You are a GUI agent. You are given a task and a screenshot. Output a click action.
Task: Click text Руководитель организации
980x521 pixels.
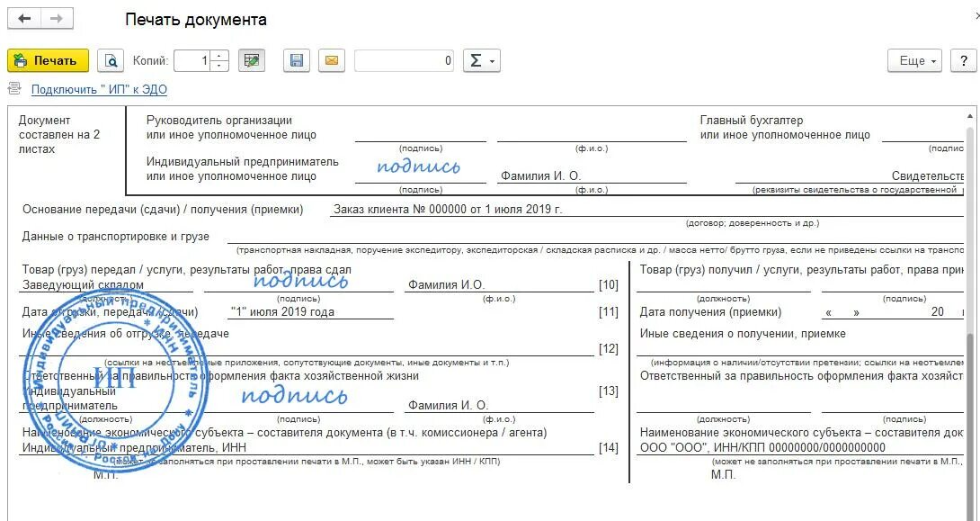pos(219,120)
